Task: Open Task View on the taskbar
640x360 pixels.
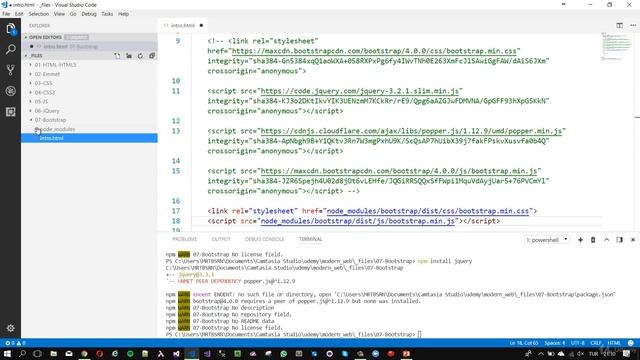Action: 38,353
